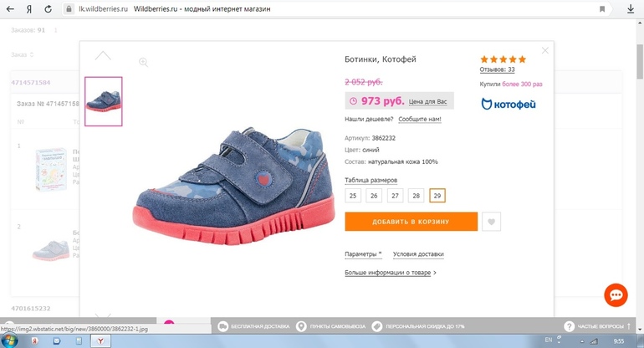644x348 pixels.
Task: Pick size 28 for the boots
Action: coord(415,196)
